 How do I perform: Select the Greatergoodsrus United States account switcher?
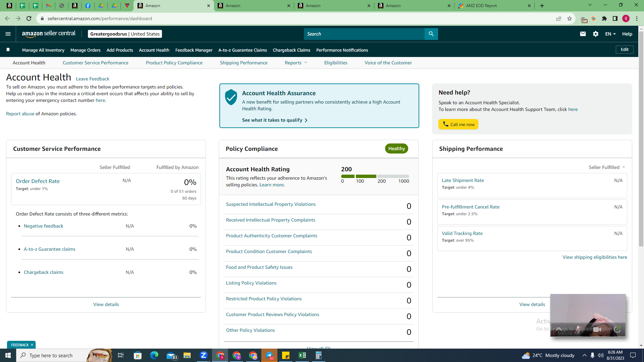(x=125, y=34)
